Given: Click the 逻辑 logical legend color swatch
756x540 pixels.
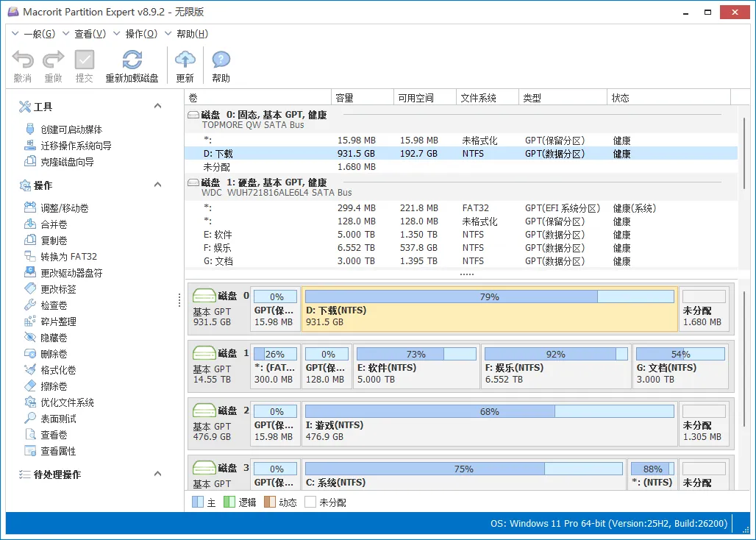Looking at the screenshot, I should [229, 502].
